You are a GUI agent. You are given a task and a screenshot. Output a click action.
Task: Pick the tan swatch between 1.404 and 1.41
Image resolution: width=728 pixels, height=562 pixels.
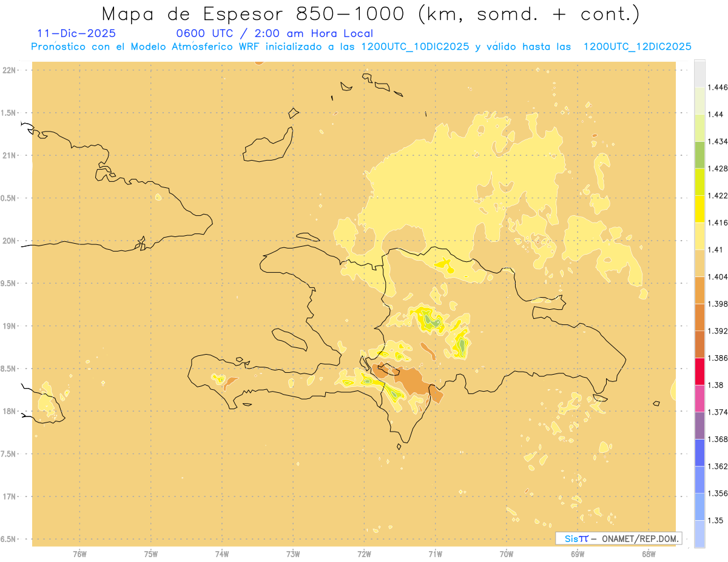(x=699, y=263)
